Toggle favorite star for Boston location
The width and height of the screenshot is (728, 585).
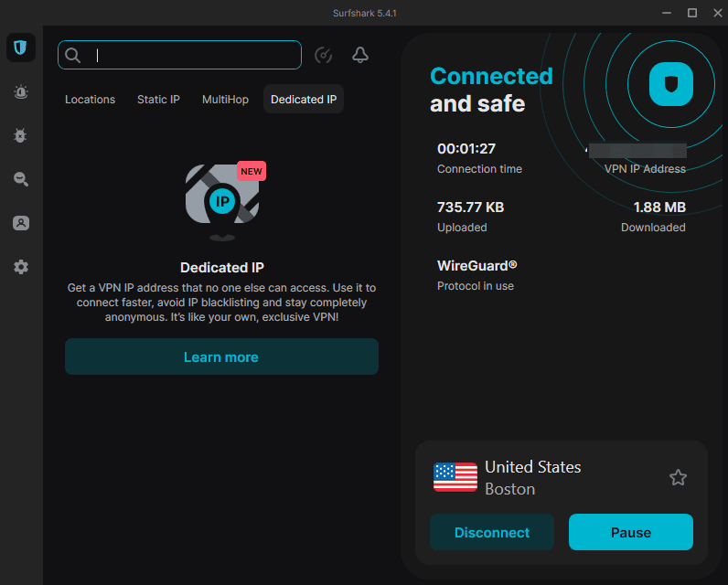(678, 477)
